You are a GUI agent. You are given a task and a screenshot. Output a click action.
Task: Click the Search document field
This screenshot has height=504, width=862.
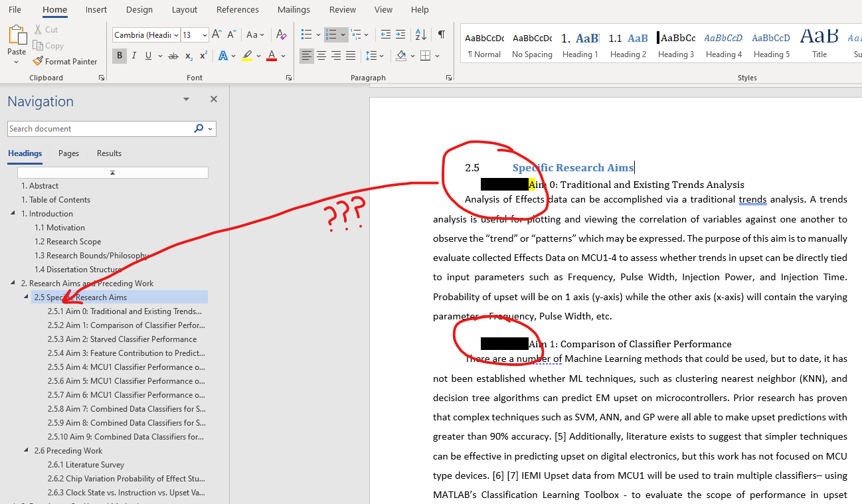click(x=100, y=129)
